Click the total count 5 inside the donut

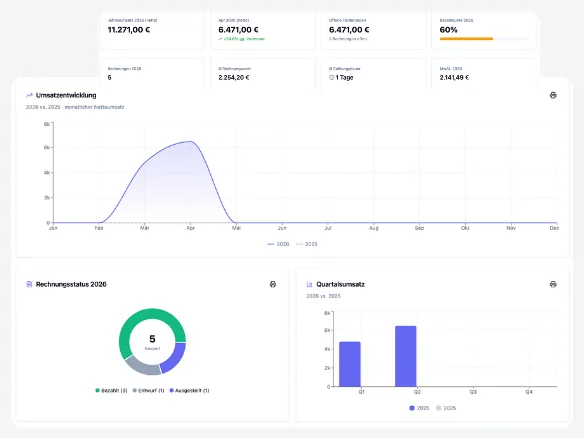(x=152, y=339)
